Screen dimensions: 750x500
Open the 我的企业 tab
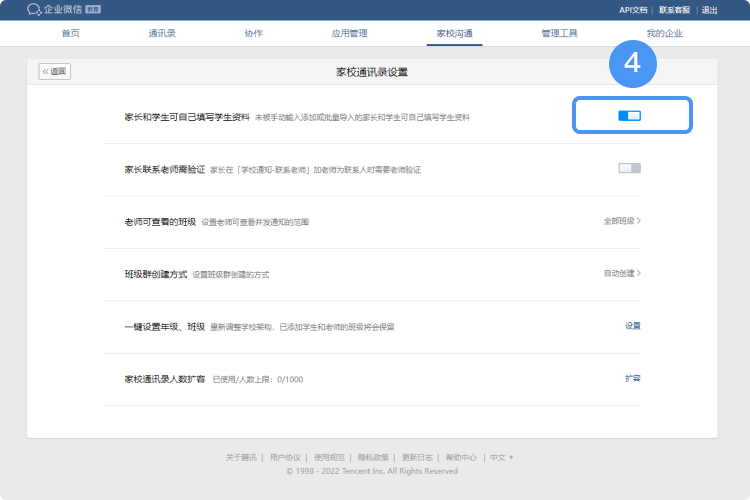(x=664, y=33)
